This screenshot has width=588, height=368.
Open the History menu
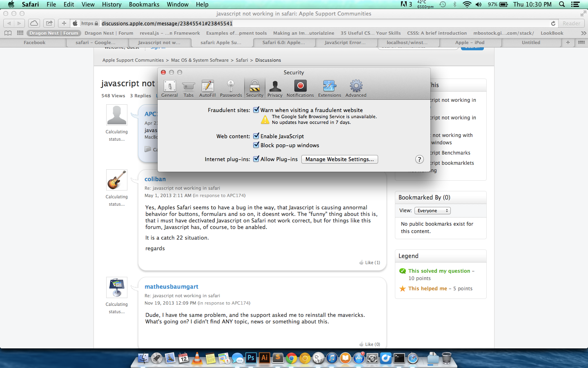point(111,4)
